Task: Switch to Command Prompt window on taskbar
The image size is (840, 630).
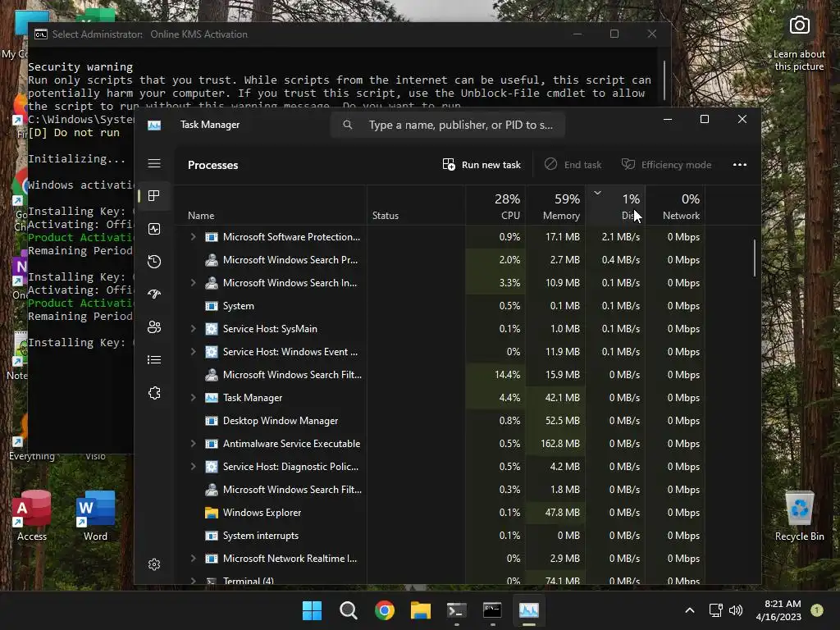Action: [x=492, y=610]
